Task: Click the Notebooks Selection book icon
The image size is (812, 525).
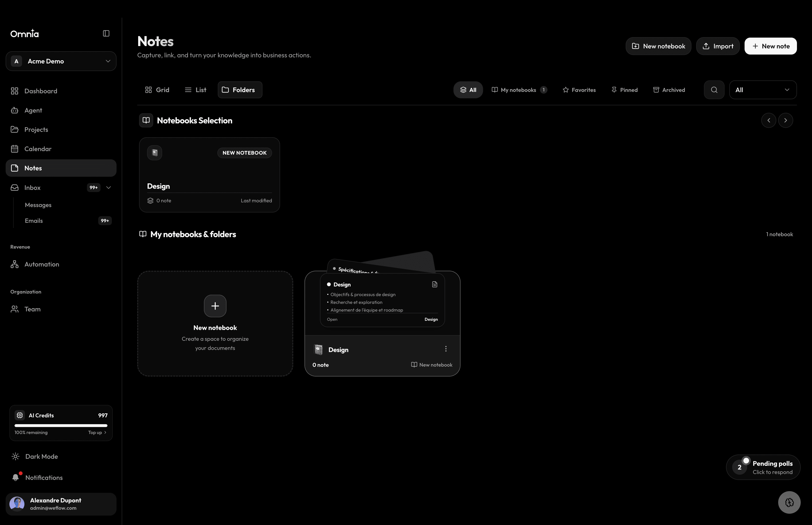Action: click(146, 120)
